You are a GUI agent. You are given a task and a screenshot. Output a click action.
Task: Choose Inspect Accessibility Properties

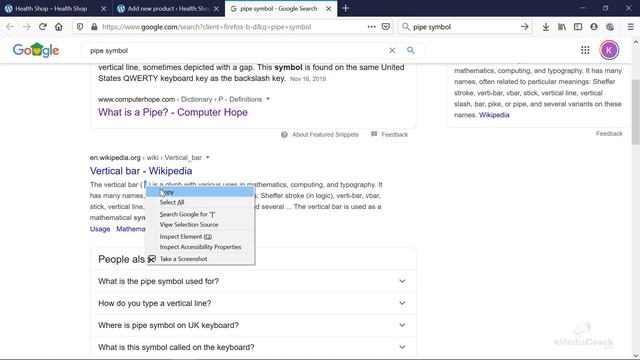[x=200, y=247]
